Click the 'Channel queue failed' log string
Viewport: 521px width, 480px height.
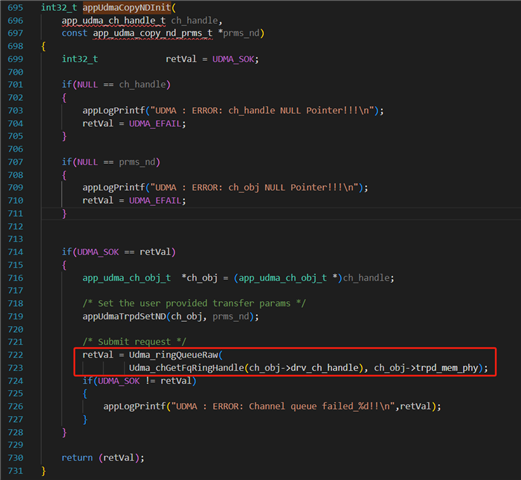pyautogui.click(x=283, y=407)
